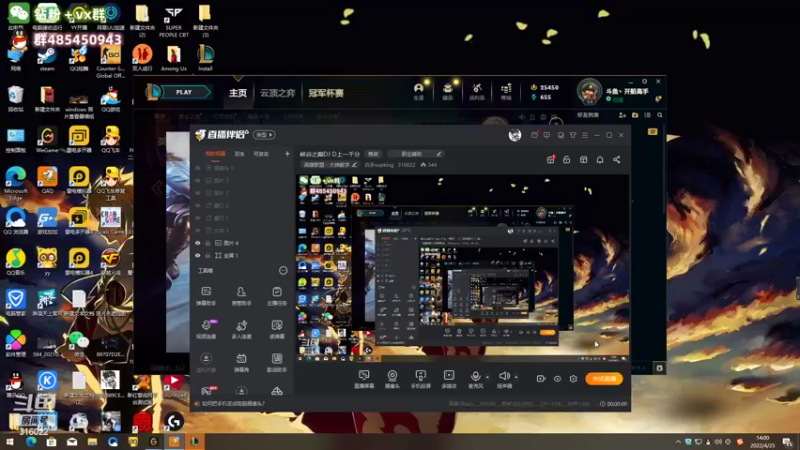800x450 pixels.
Task: Click the League client profile icon
Action: point(418,91)
